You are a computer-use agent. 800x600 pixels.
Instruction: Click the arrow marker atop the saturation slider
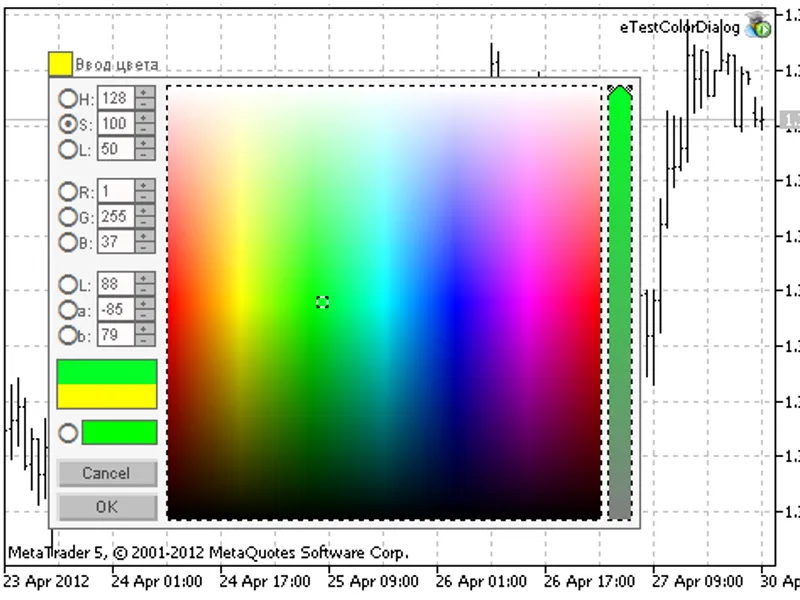pyautogui.click(x=620, y=91)
